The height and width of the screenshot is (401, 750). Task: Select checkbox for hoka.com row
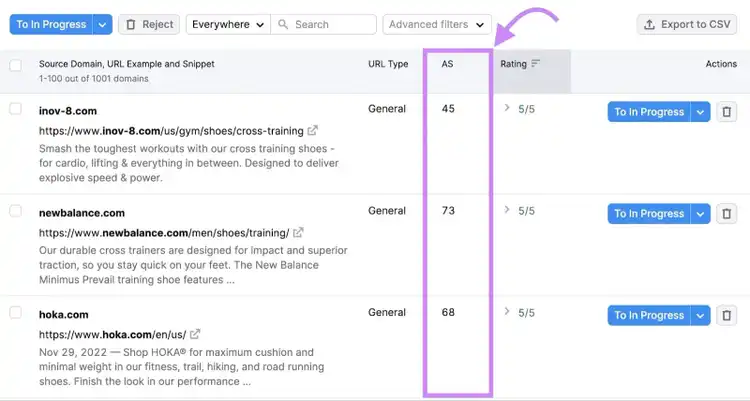tap(16, 312)
